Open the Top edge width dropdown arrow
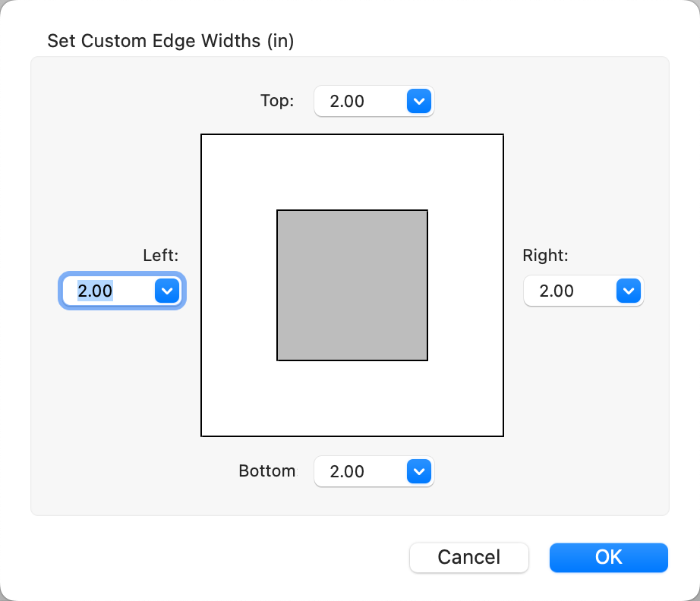The width and height of the screenshot is (700, 601). pyautogui.click(x=419, y=101)
